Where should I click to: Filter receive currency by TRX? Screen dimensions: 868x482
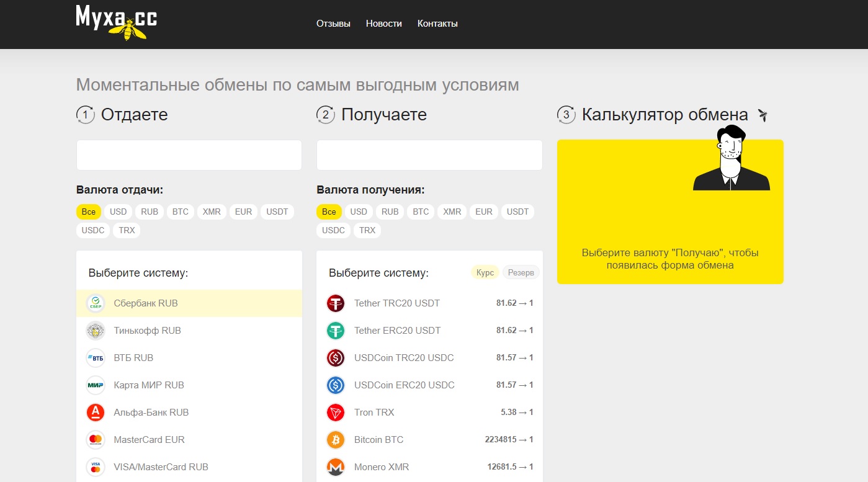click(x=367, y=230)
